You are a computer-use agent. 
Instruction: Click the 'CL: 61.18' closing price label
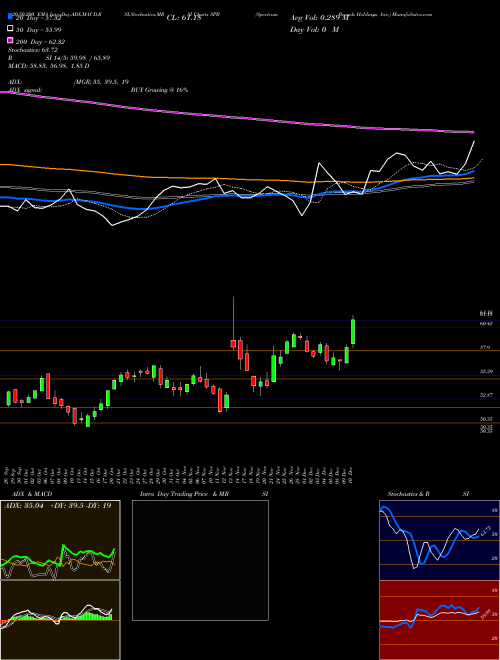(184, 18)
